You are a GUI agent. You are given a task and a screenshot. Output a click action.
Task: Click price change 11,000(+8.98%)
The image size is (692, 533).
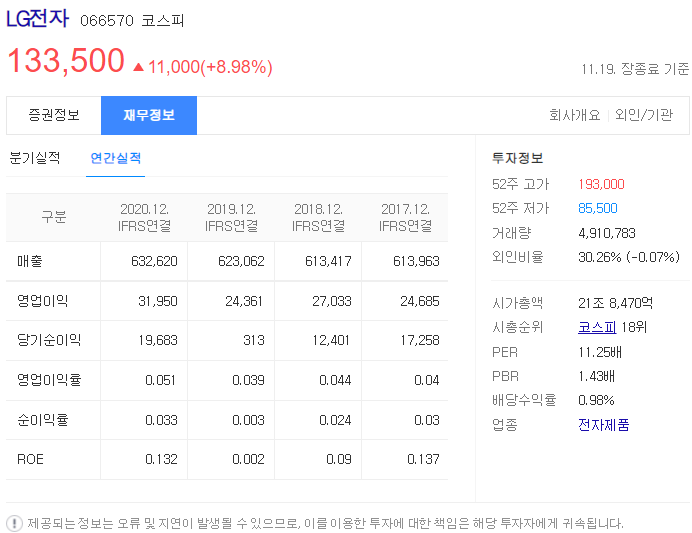[210, 67]
